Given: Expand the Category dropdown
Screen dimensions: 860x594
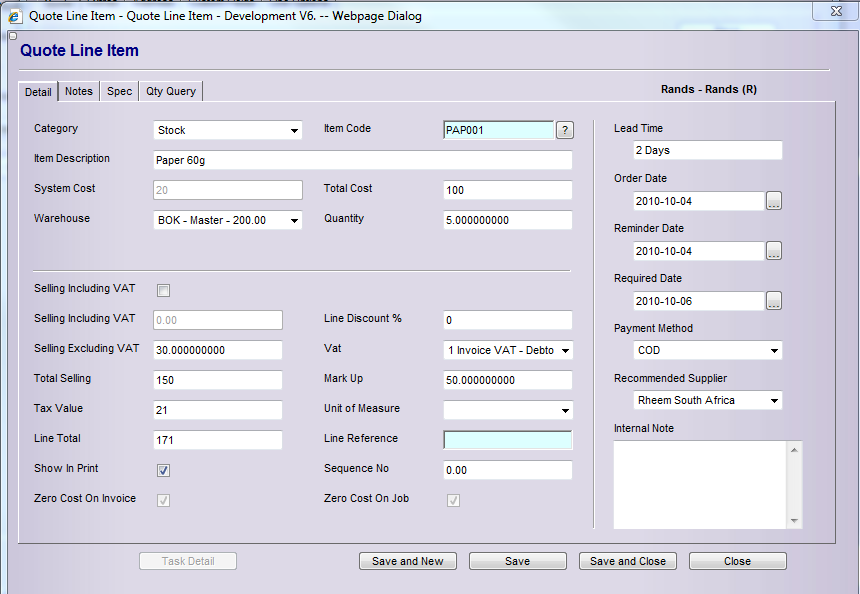Looking at the screenshot, I should [x=228, y=130].
